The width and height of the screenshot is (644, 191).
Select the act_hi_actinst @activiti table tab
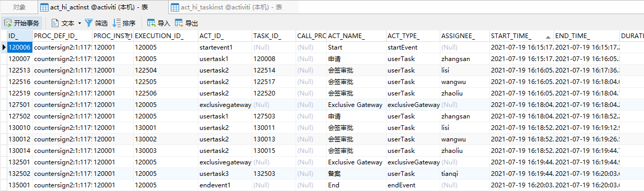tap(103, 7)
